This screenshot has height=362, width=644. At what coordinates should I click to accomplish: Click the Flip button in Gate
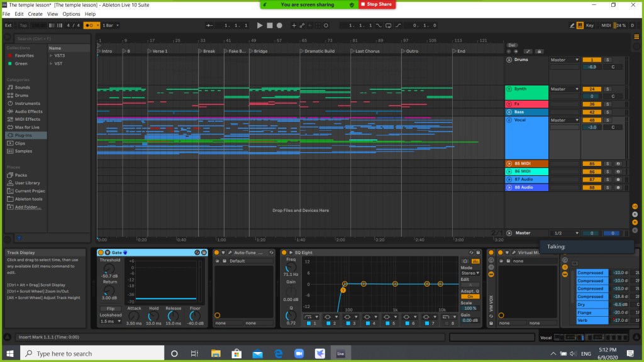tap(110, 309)
